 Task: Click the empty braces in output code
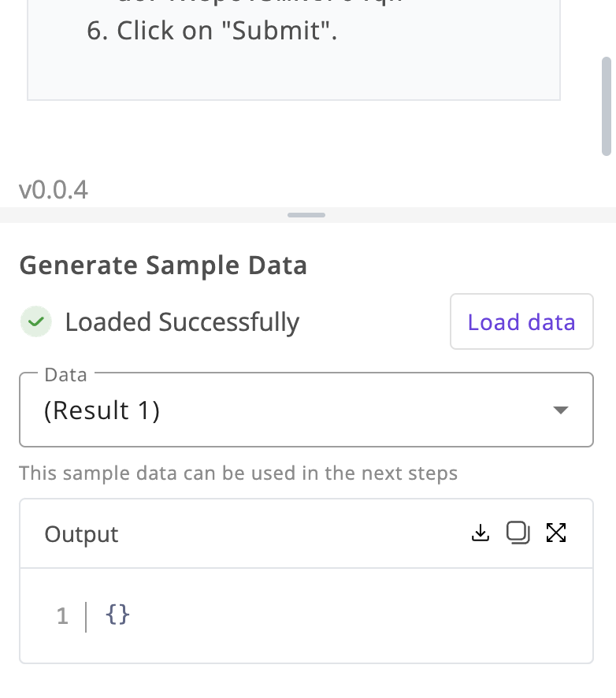[x=117, y=615]
